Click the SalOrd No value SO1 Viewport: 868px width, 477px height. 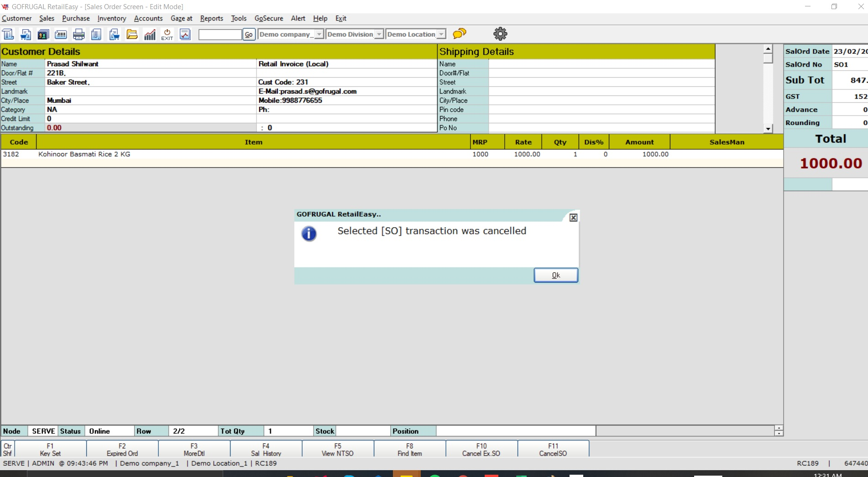(x=841, y=64)
